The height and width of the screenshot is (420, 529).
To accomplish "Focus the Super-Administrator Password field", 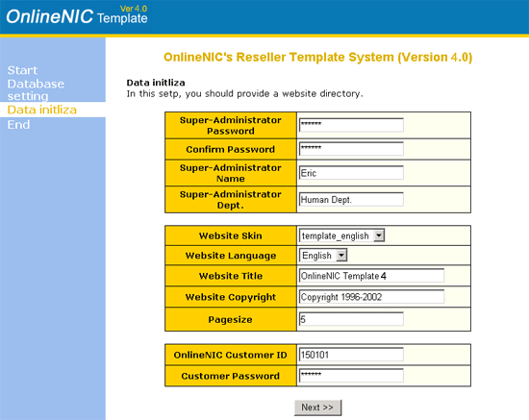I will click(351, 125).
